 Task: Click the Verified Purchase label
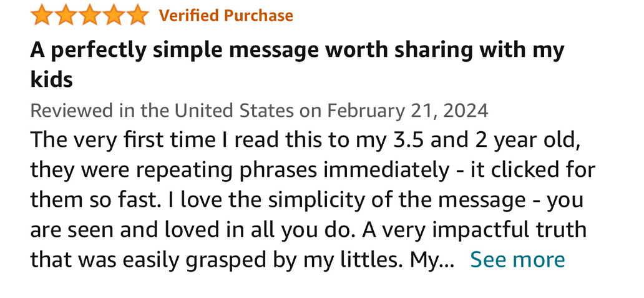(226, 16)
